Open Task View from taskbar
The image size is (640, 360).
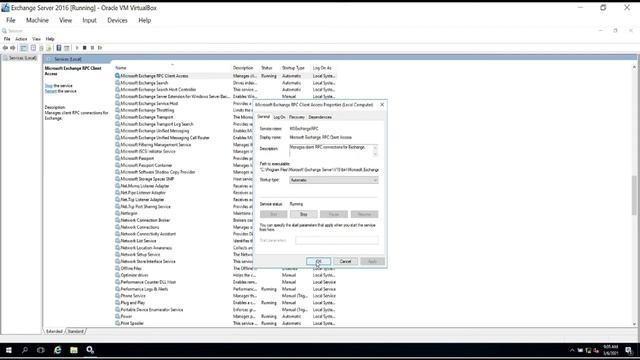[x=41, y=350]
